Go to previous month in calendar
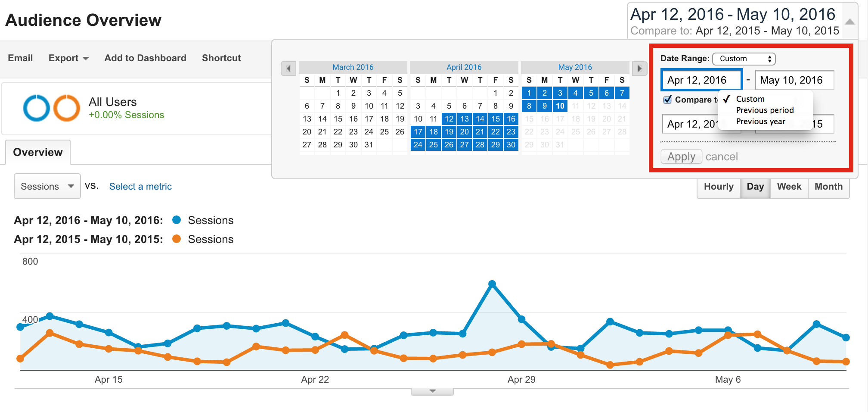The width and height of the screenshot is (868, 412). coord(288,68)
